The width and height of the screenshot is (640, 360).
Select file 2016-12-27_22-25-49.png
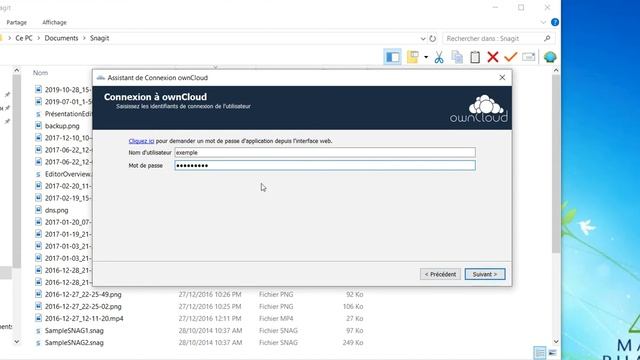pyautogui.click(x=83, y=294)
